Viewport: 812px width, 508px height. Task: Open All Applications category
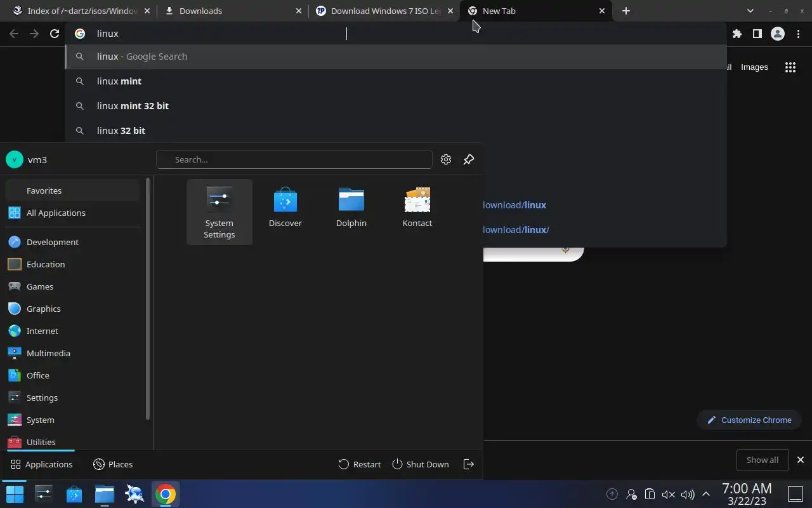[x=72, y=213]
